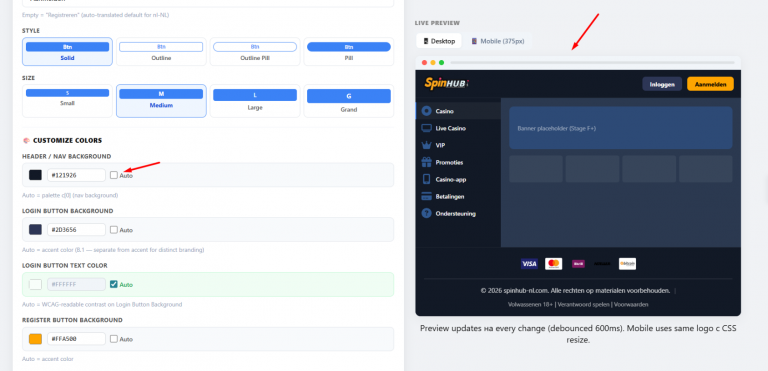
Task: Open Casino-app in preview sidebar
Action: (x=458, y=179)
